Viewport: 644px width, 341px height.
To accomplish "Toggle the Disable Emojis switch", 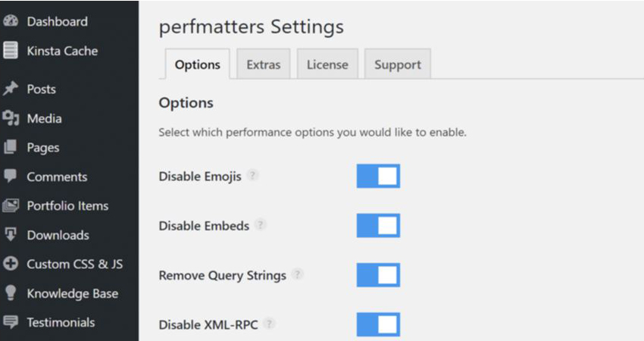I will coord(378,176).
